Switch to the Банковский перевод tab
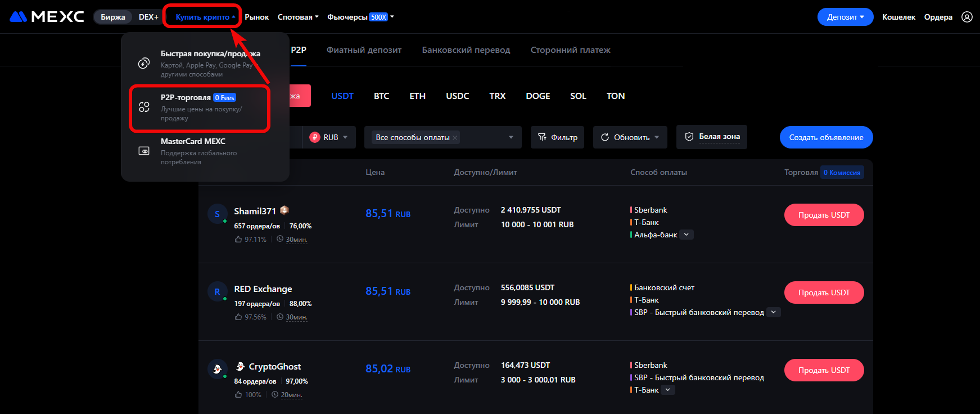 (466, 50)
